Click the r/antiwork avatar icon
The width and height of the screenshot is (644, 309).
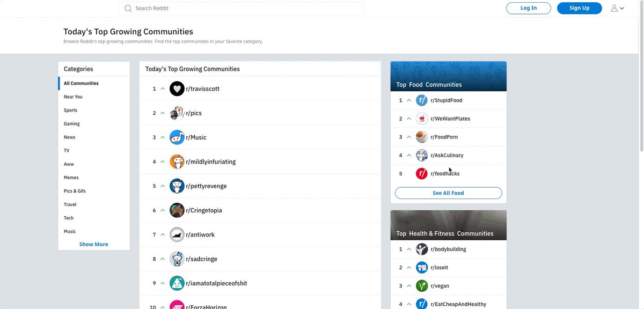pos(177,234)
